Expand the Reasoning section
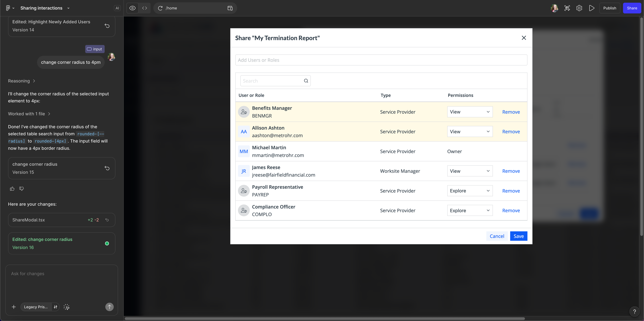Screen dimensions: 644x321 tap(22, 81)
